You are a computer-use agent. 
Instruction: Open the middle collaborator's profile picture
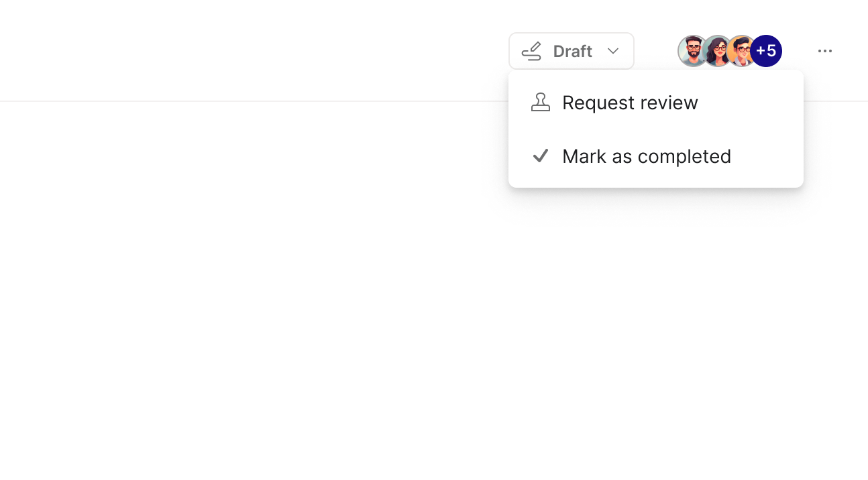pyautogui.click(x=717, y=51)
